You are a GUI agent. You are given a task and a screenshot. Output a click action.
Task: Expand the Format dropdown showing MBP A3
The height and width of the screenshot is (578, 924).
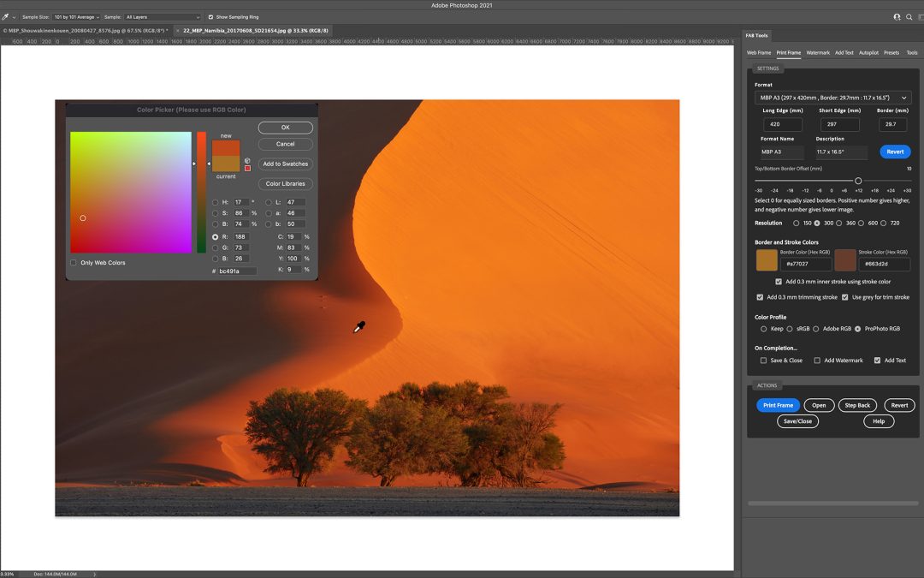(832, 98)
